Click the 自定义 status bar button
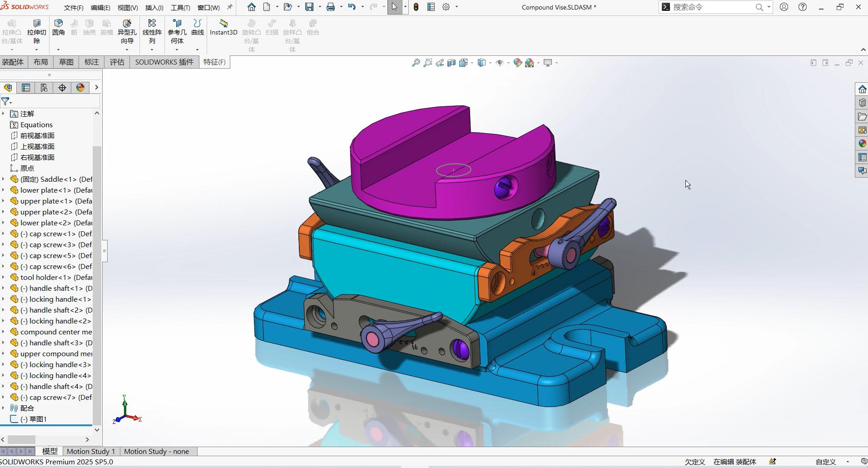 point(825,462)
